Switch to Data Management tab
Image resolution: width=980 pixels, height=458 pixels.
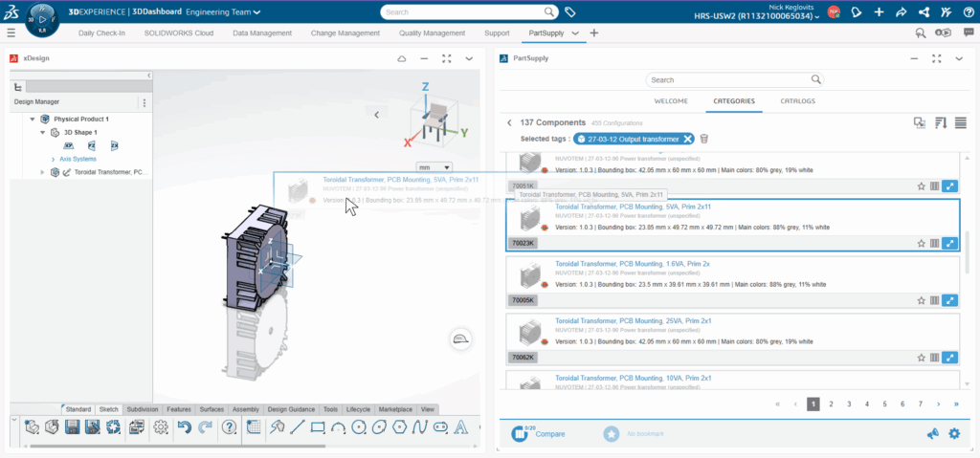click(x=262, y=33)
